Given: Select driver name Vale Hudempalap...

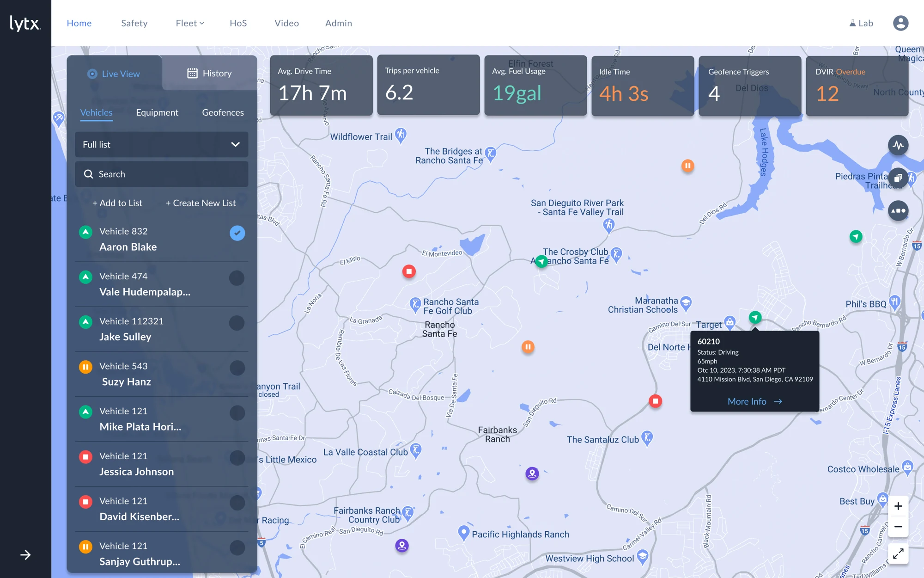Looking at the screenshot, I should click(x=145, y=292).
